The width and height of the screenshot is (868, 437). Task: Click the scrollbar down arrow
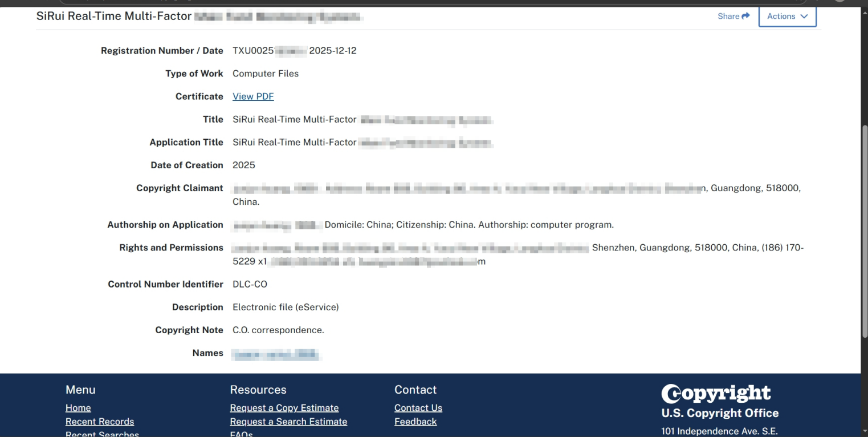[863, 431]
